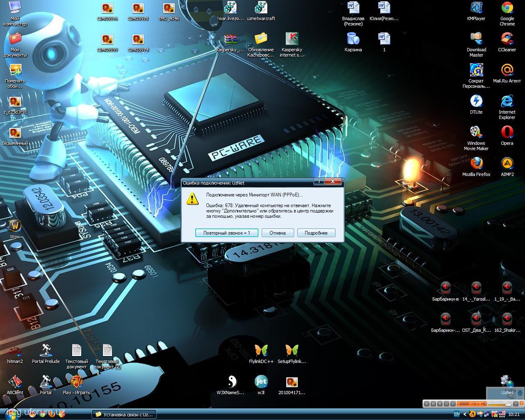Click the 'Отмена' button in error dialog
This screenshot has height=420, width=525.
click(x=278, y=233)
